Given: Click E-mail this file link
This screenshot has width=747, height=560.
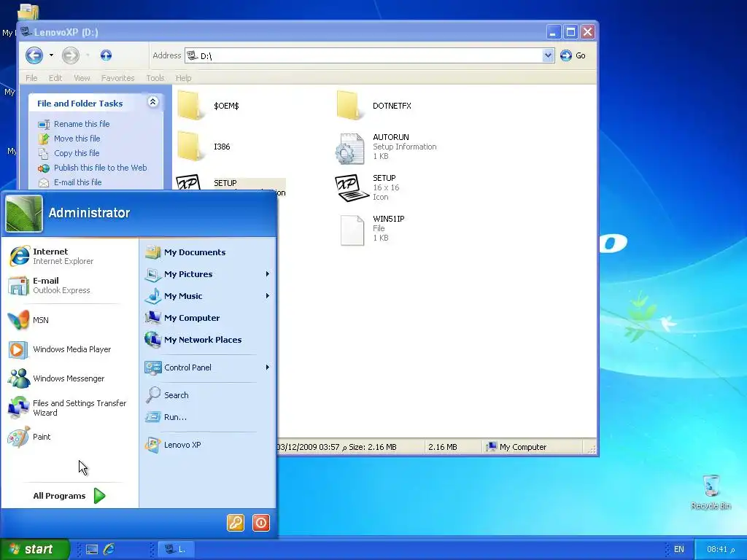Looking at the screenshot, I should (77, 182).
